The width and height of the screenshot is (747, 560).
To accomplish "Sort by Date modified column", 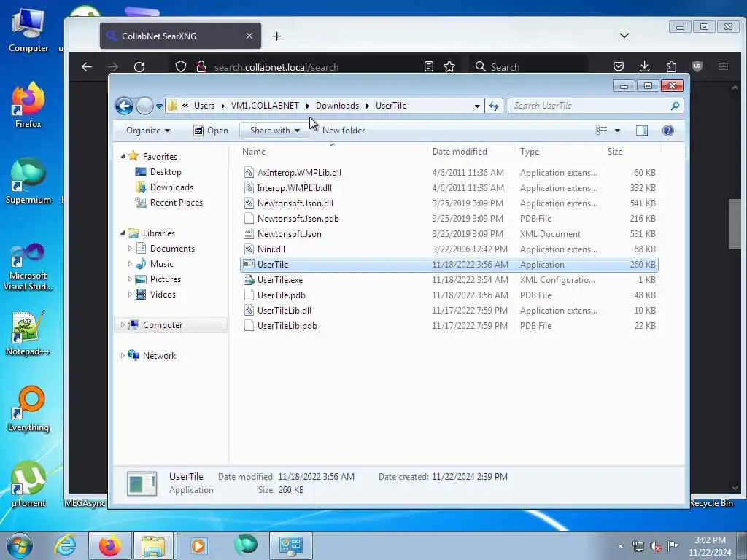I will (x=471, y=152).
